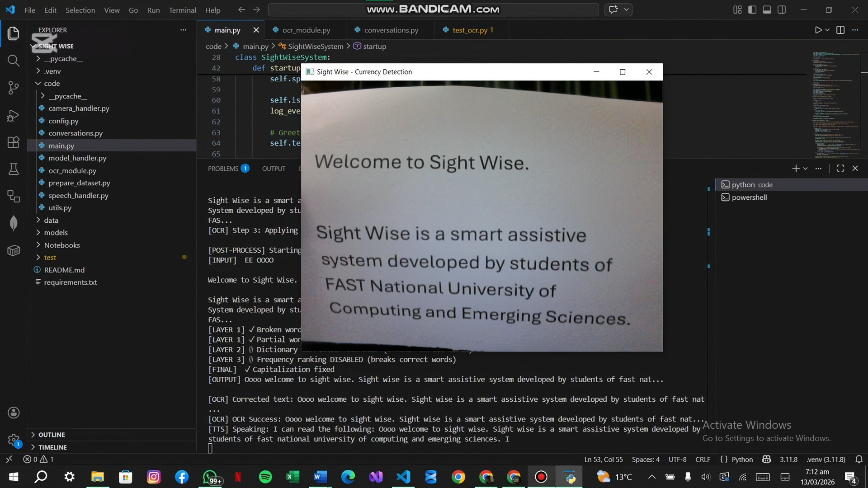
Task: Click the Run Python File play icon
Action: pyautogui.click(x=818, y=30)
